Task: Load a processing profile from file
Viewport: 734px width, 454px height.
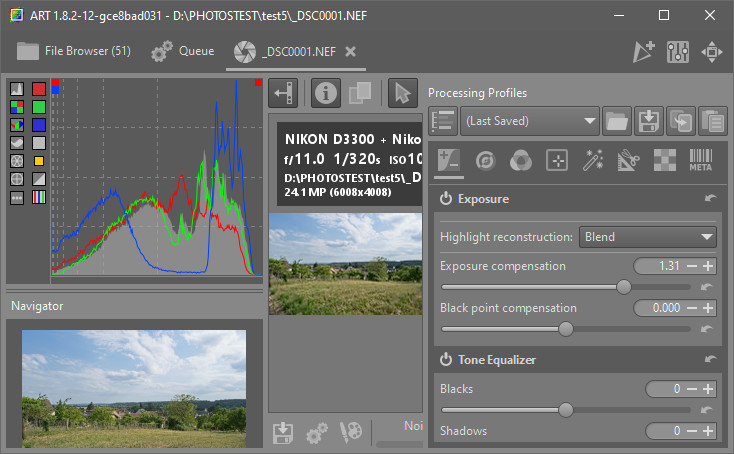Action: (x=617, y=121)
